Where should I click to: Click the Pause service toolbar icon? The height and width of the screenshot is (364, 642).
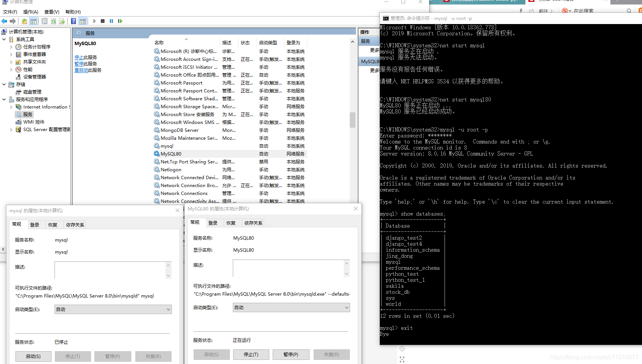(x=111, y=21)
